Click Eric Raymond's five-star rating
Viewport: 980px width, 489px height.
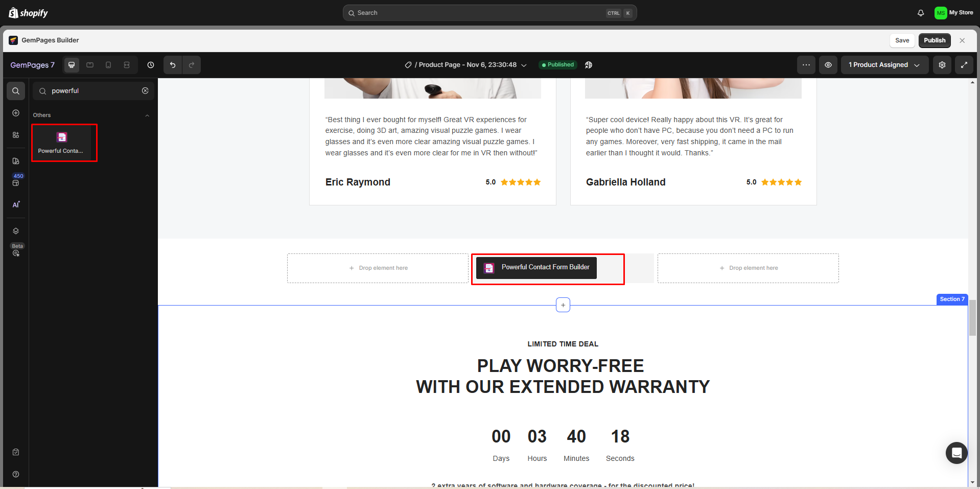[x=521, y=182]
